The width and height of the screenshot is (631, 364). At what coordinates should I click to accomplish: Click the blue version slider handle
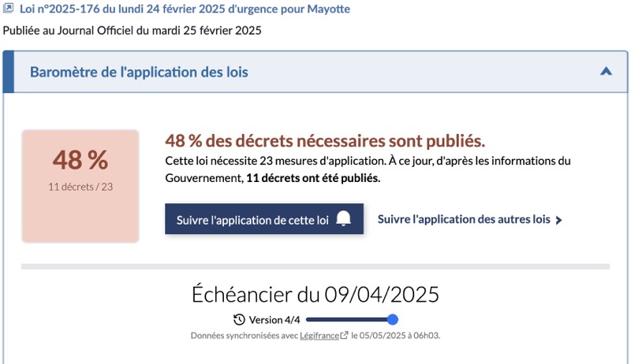tap(393, 319)
